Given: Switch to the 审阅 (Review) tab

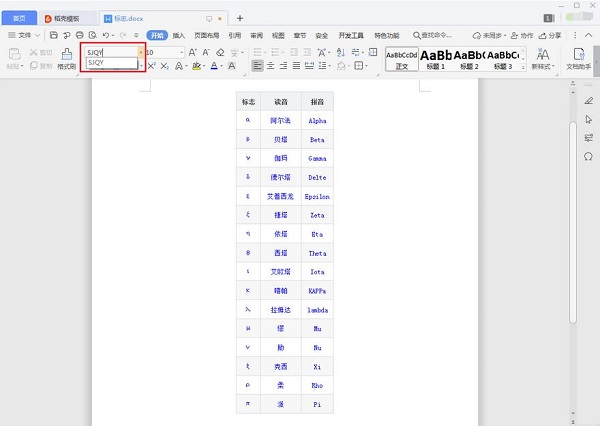Looking at the screenshot, I should 256,36.
